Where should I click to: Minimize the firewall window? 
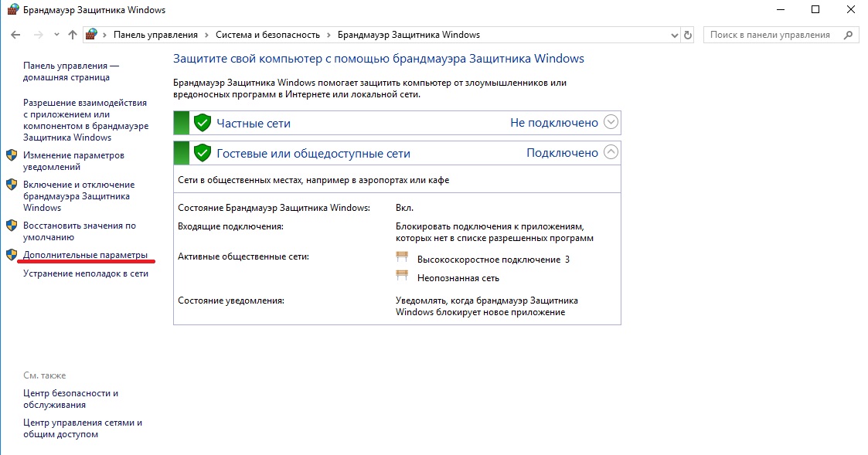781,10
